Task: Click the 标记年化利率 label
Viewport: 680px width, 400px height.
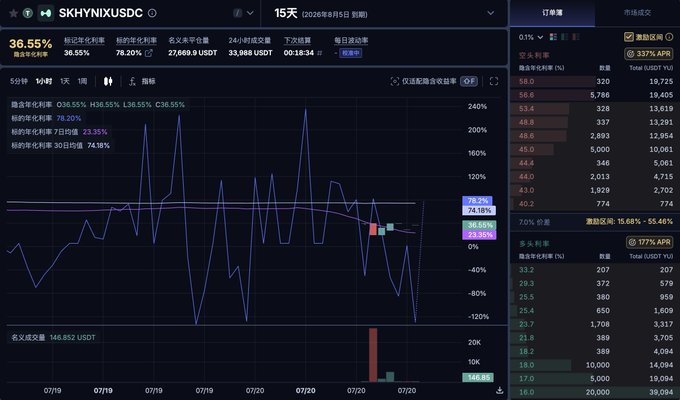Action: coord(84,40)
